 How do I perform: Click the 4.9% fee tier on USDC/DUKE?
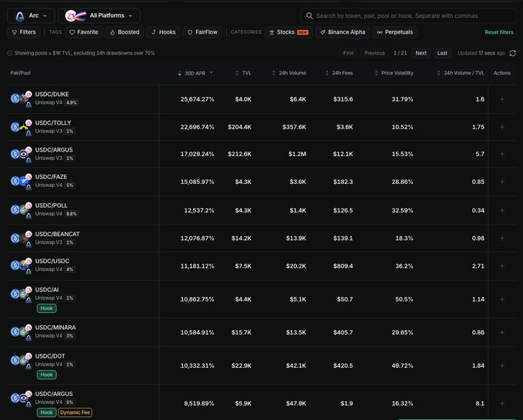[72, 103]
